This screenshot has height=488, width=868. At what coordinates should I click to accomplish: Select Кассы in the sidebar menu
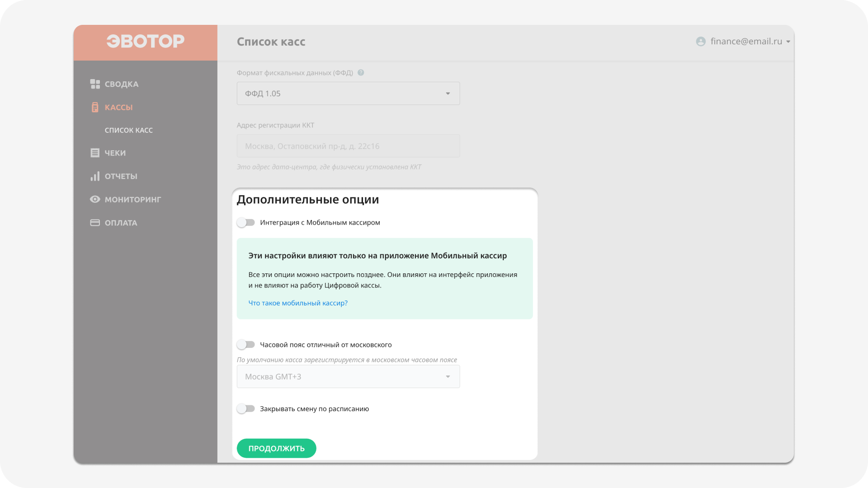[x=118, y=107]
